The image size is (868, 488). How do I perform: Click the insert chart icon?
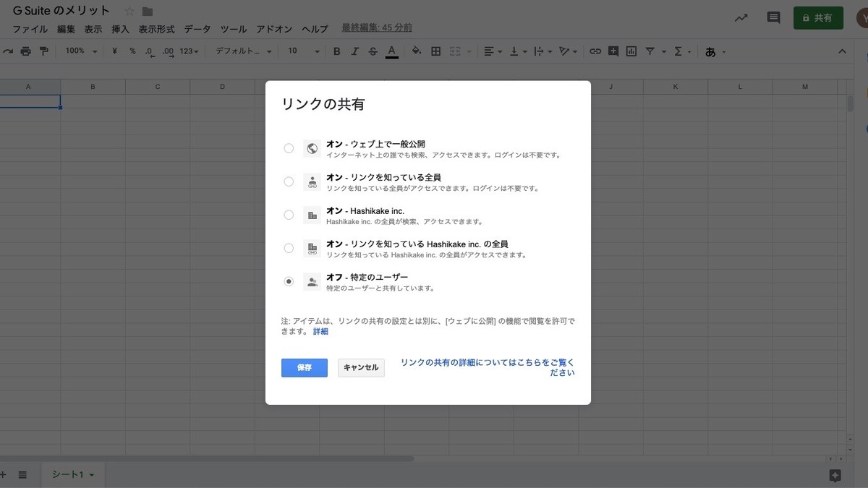[x=631, y=51]
